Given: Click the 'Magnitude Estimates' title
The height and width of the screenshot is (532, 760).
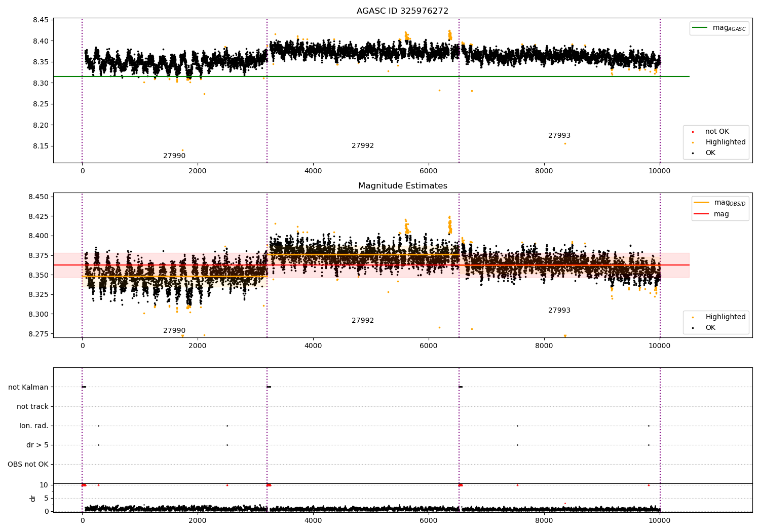Looking at the screenshot, I should (403, 186).
